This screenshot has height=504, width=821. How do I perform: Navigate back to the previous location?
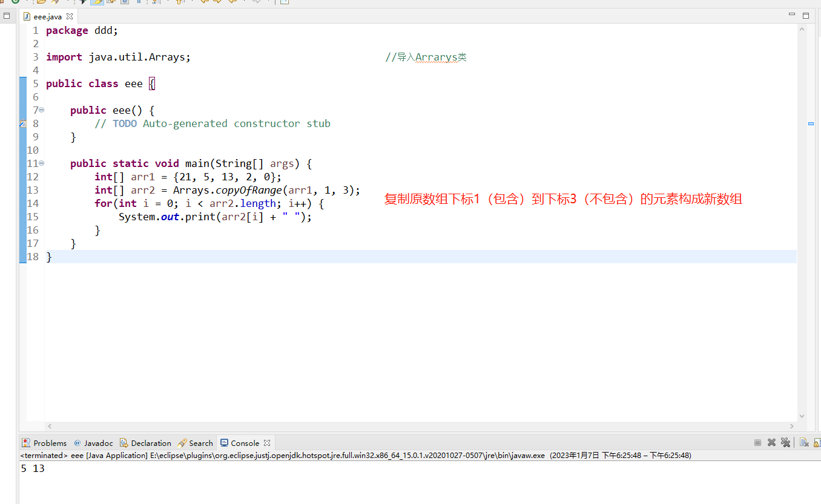click(x=232, y=2)
